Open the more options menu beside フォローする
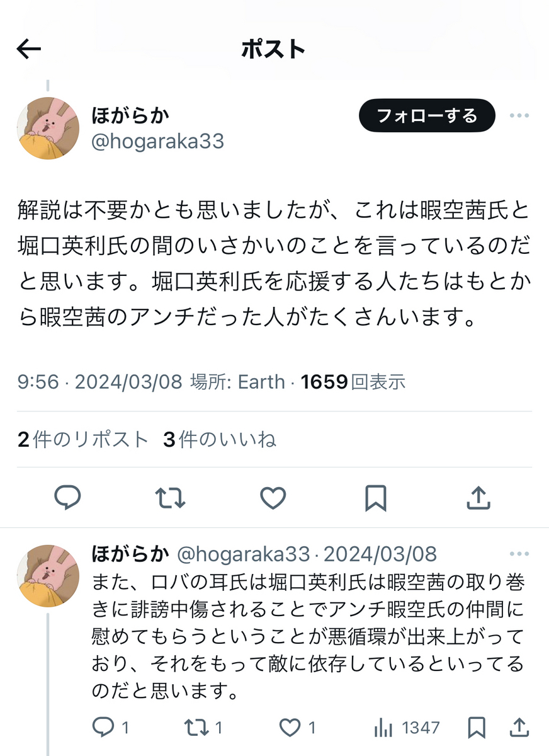549x756 pixels. pos(519,116)
